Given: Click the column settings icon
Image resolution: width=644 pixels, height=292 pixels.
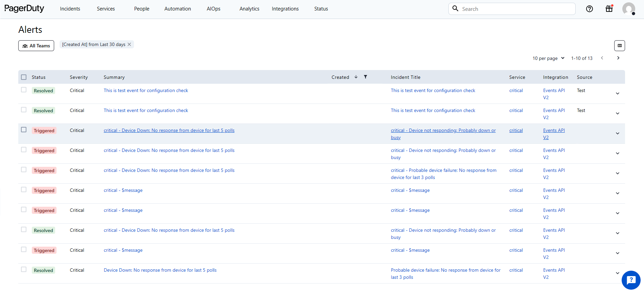Looking at the screenshot, I should point(619,46).
